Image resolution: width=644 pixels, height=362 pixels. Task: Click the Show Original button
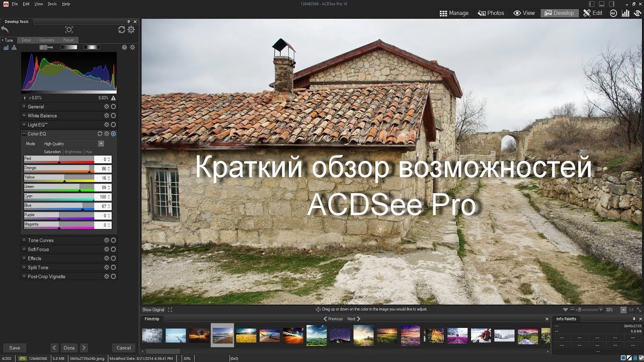pos(153,310)
